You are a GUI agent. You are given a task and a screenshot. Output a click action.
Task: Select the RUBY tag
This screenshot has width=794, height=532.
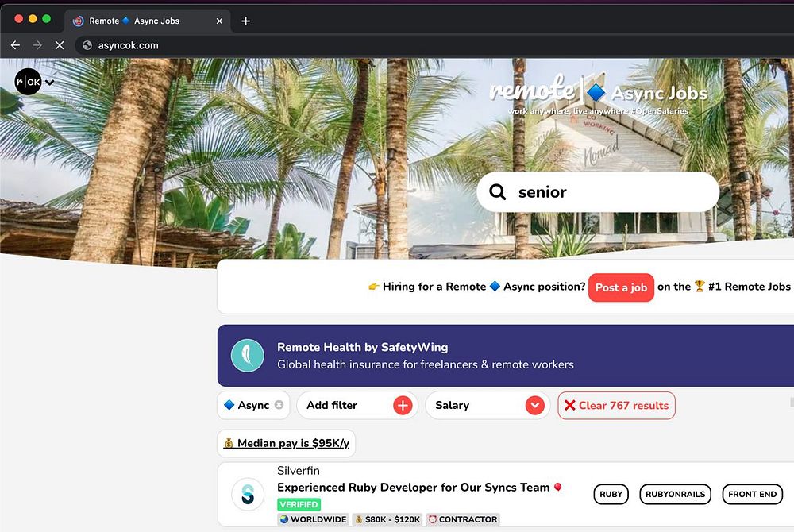pyautogui.click(x=611, y=494)
